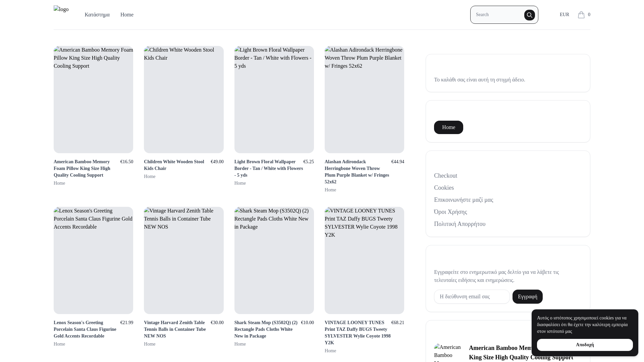Open the Cookies sidebar link
Viewport: 644px width, 362px height.
tap(444, 188)
